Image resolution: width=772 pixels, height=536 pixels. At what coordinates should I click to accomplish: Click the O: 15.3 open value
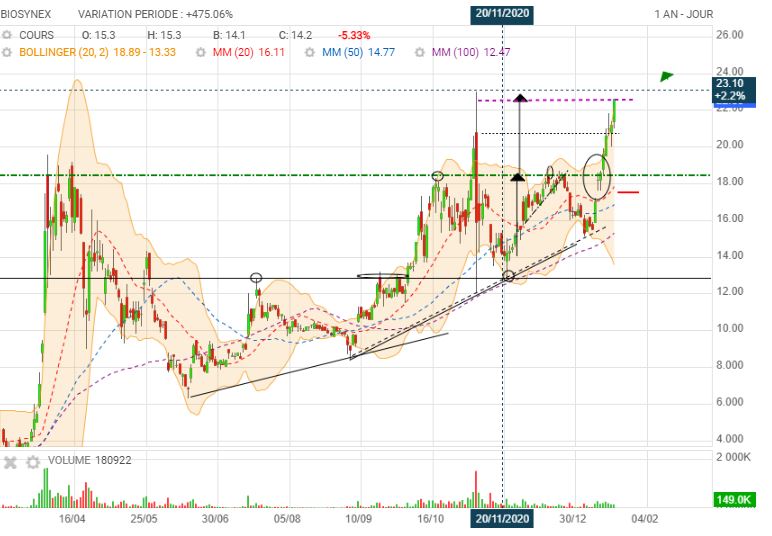tap(98, 35)
